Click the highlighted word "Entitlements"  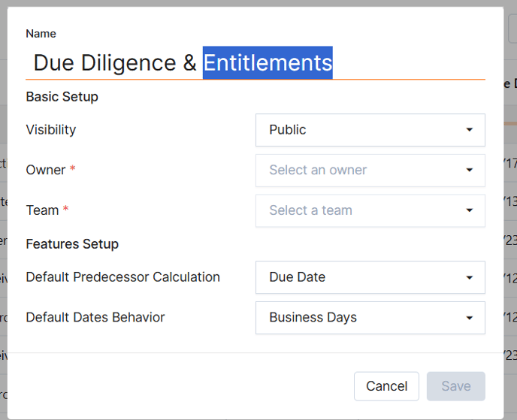268,62
